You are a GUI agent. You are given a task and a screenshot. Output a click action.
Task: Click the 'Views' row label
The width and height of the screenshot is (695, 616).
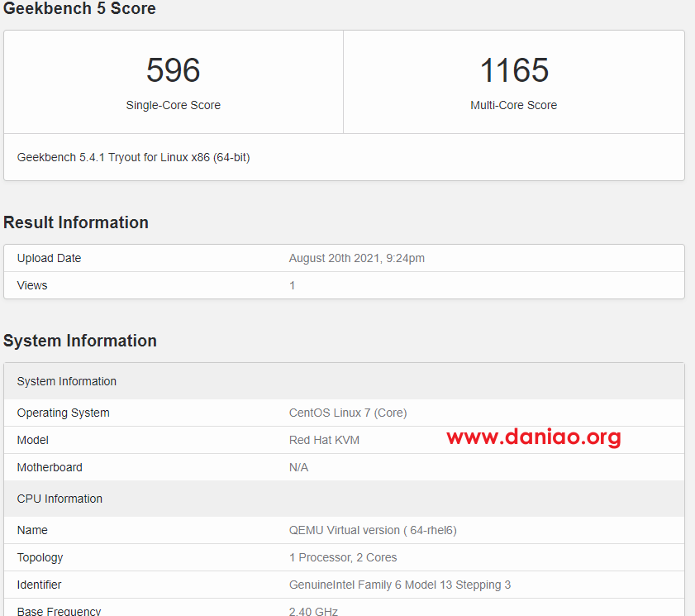[x=32, y=285]
